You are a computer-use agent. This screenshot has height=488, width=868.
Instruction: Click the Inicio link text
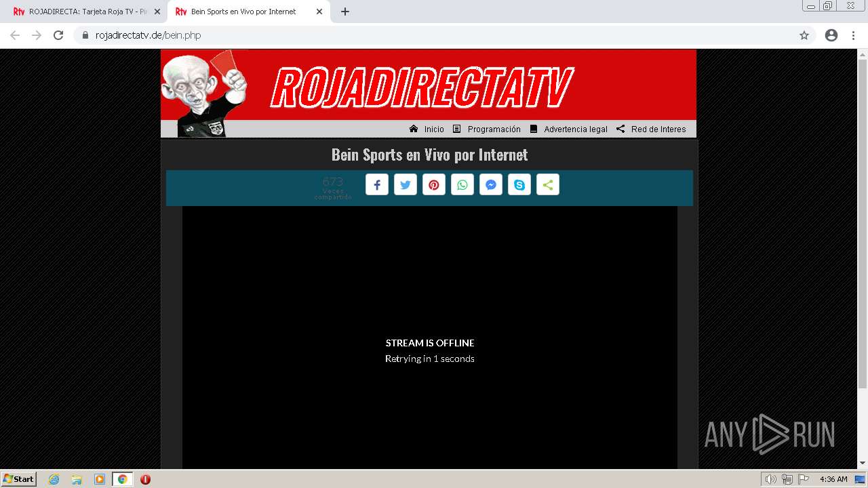tap(434, 129)
